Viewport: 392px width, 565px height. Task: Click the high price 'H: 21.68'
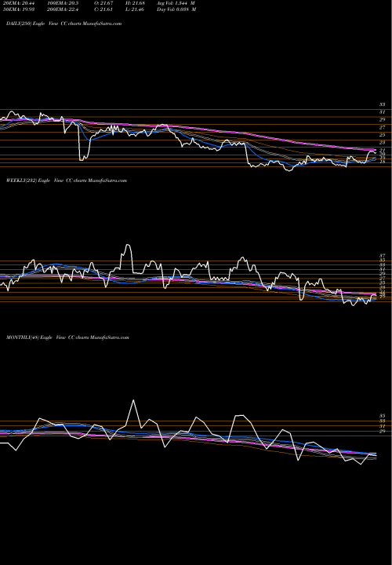(x=135, y=3)
